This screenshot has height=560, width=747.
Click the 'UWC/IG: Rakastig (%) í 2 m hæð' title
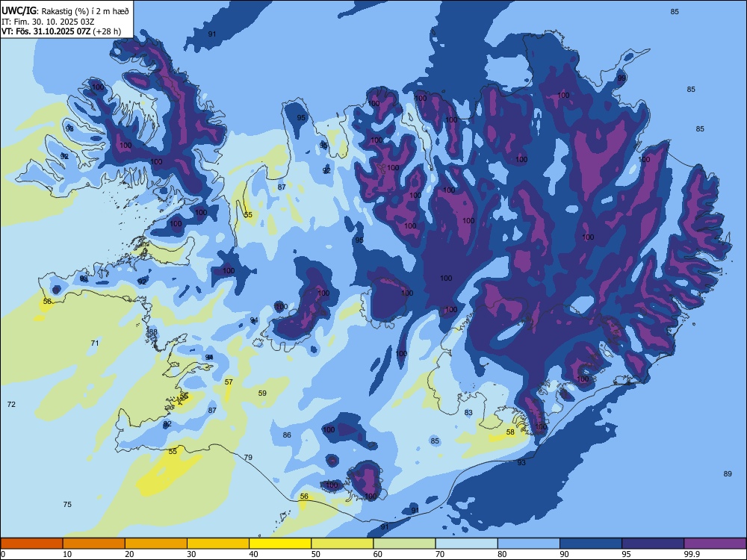65,11
